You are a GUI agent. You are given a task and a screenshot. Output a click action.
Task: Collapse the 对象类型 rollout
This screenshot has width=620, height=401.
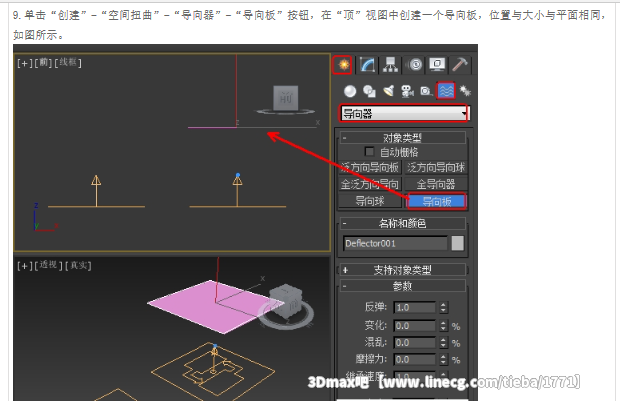click(403, 138)
